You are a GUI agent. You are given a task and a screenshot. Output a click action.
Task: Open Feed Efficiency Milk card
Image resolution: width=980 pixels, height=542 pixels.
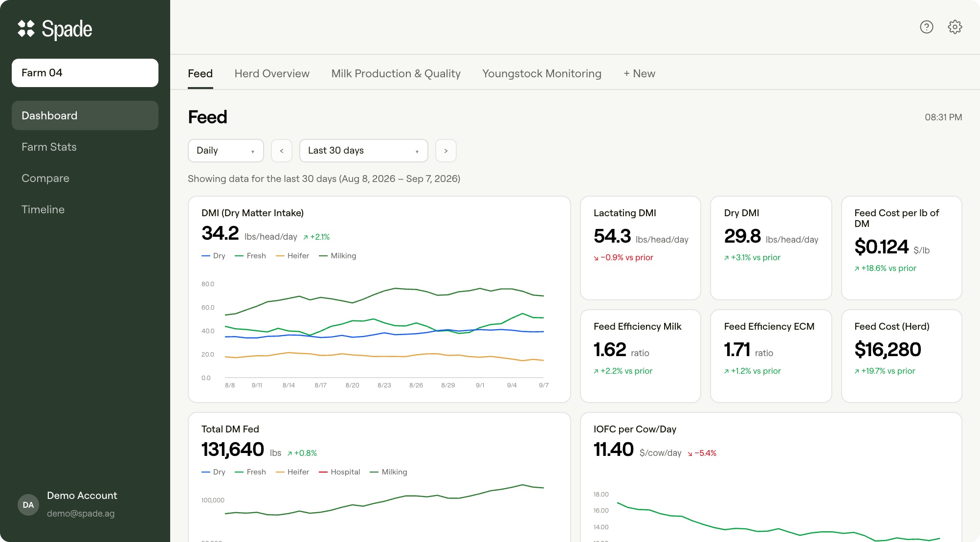click(641, 356)
